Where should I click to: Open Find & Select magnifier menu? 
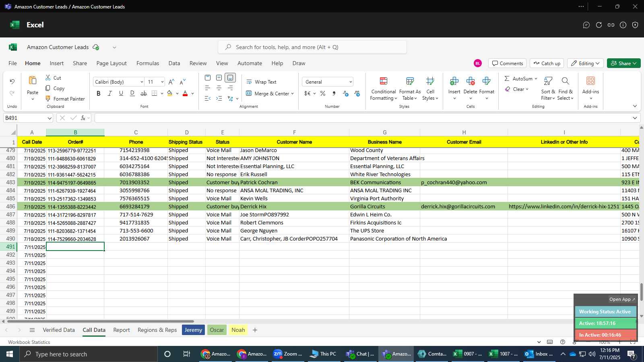pyautogui.click(x=566, y=88)
